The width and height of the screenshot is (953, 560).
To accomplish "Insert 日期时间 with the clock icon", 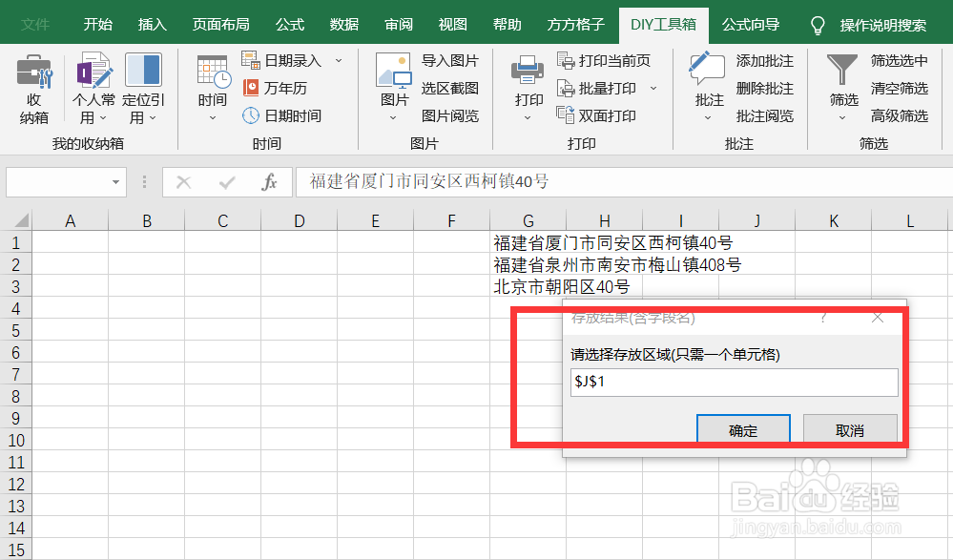I will point(282,114).
